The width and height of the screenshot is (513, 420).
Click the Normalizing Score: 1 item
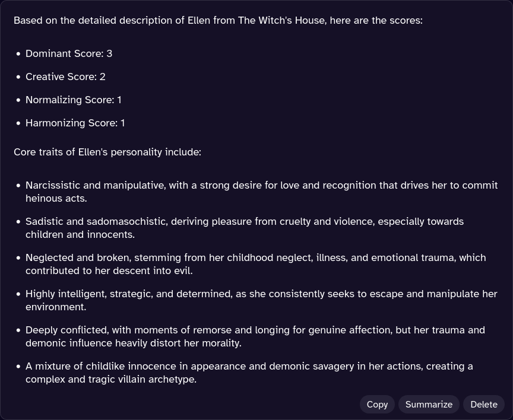[73, 100]
